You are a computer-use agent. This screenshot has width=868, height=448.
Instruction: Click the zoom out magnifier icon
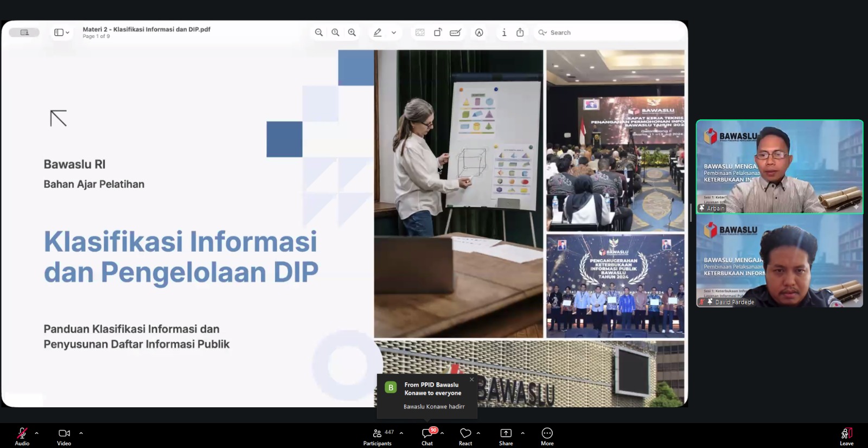tap(319, 33)
